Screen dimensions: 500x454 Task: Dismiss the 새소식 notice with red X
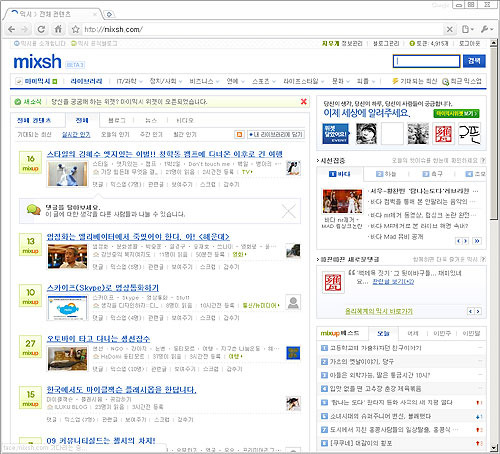[304, 102]
